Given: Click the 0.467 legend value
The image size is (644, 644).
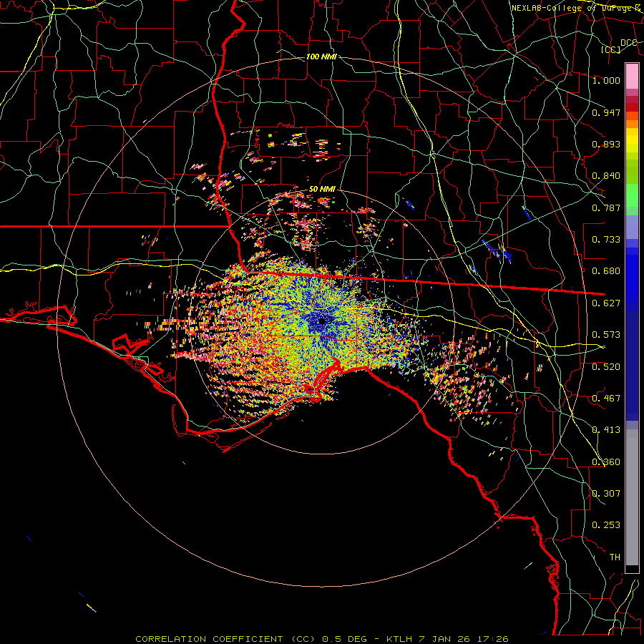Looking at the screenshot, I should coord(606,399).
